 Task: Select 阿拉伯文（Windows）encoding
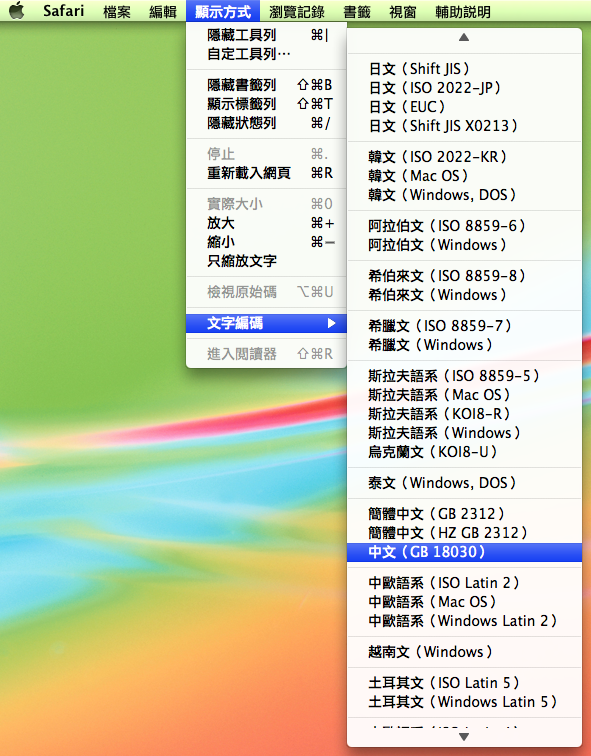click(464, 244)
